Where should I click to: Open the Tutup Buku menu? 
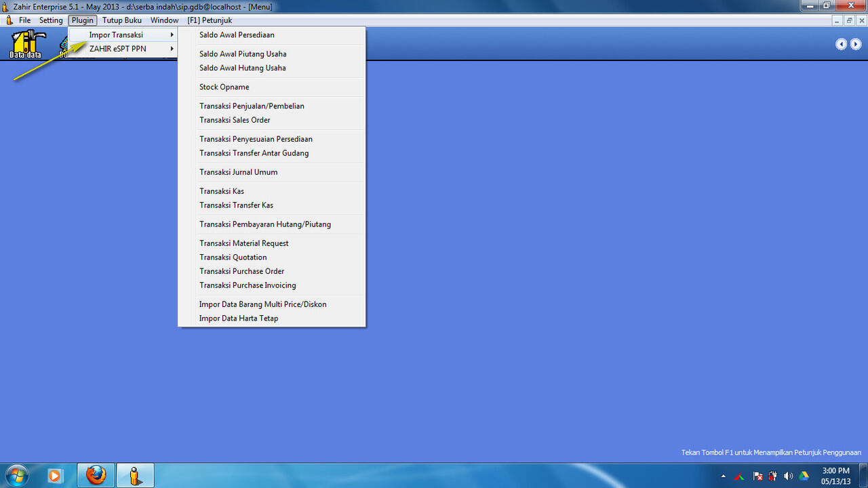pos(122,20)
